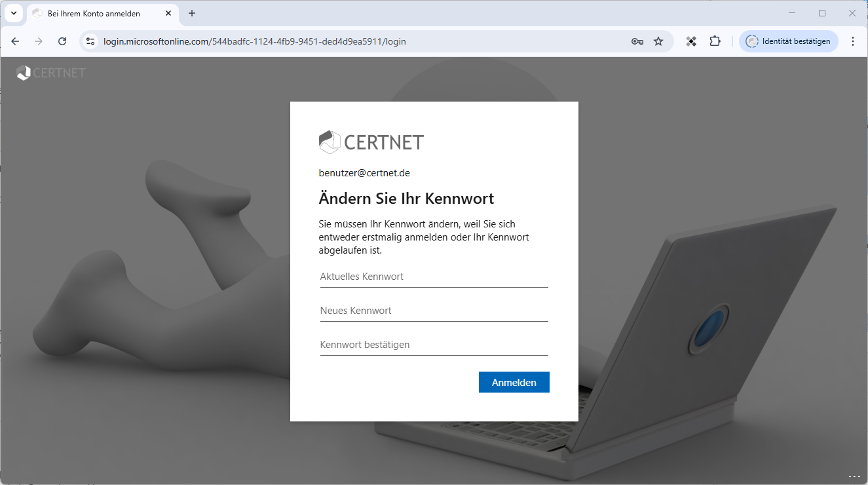This screenshot has width=868, height=485.
Task: Click the address bar URL text
Action: [254, 41]
